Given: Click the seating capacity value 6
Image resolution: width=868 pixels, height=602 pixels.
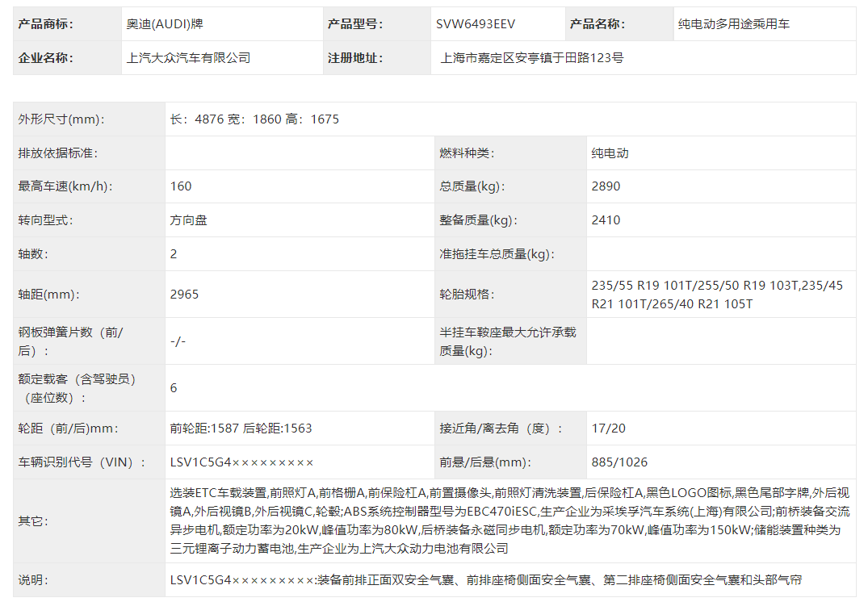Looking at the screenshot, I should [x=174, y=388].
